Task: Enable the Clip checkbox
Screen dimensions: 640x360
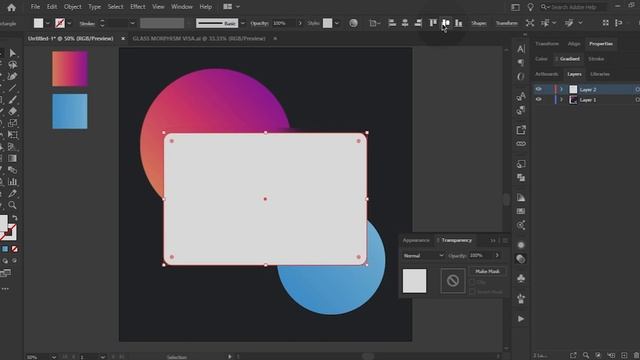Action: point(472,282)
